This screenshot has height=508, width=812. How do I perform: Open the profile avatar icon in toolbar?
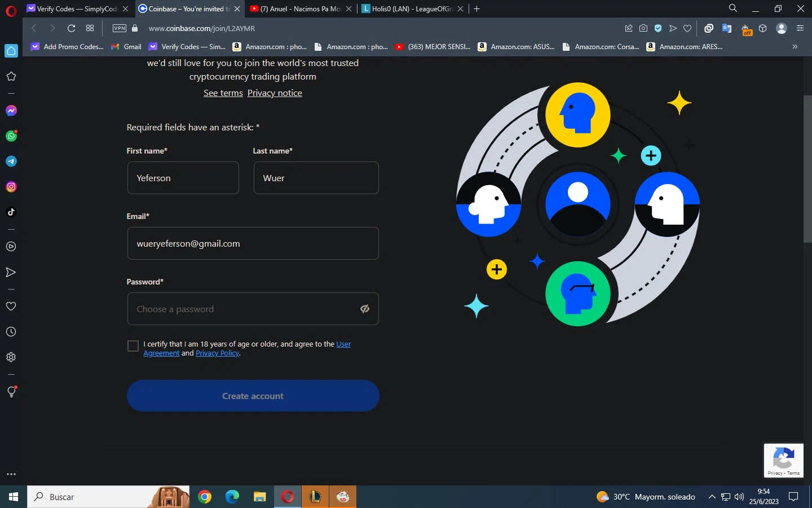click(x=782, y=28)
